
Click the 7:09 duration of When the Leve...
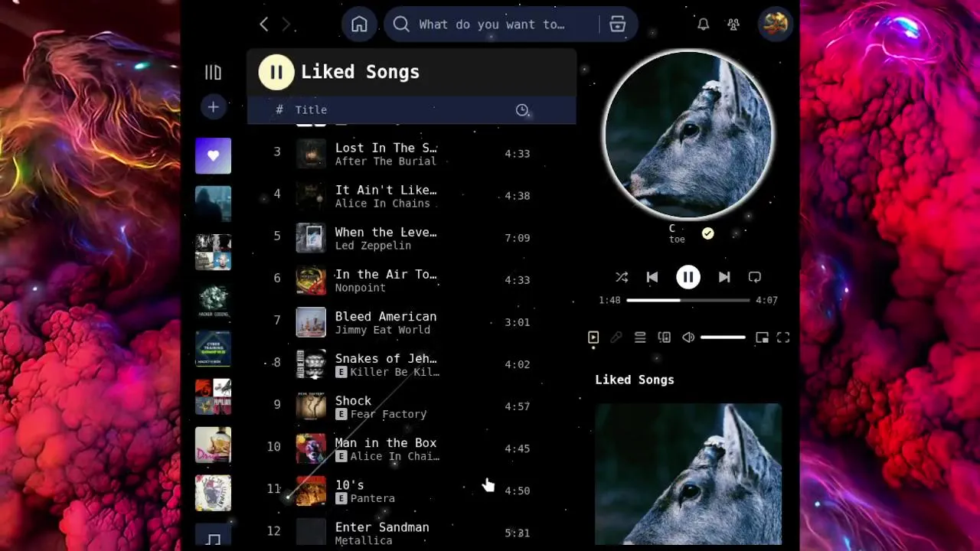[x=518, y=238]
